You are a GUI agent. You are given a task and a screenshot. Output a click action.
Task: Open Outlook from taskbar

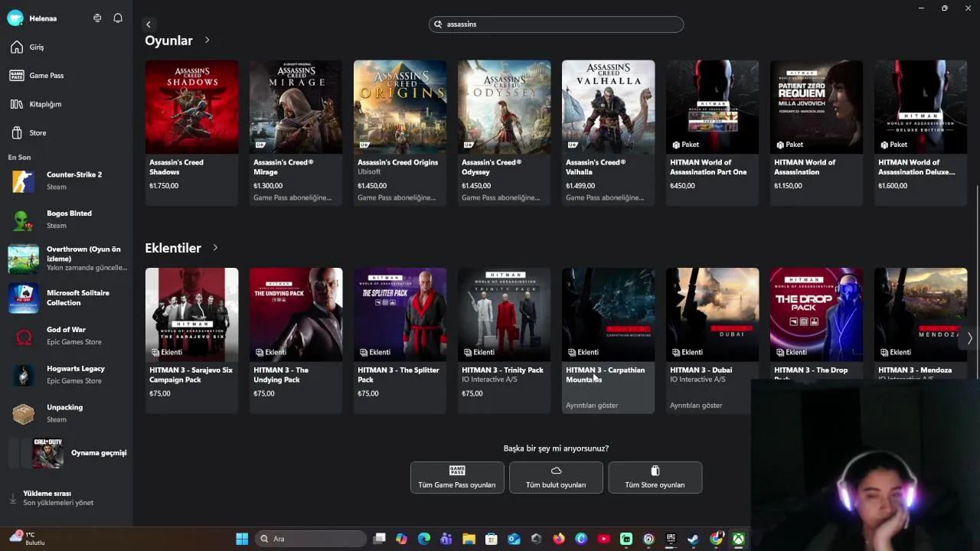pos(514,539)
